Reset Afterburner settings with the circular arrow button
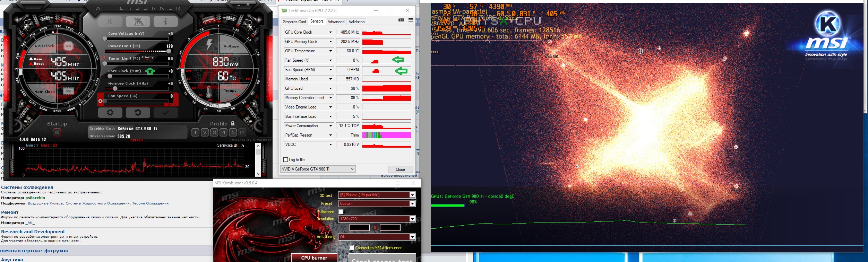Screen dimensions: 868x262 (138, 113)
